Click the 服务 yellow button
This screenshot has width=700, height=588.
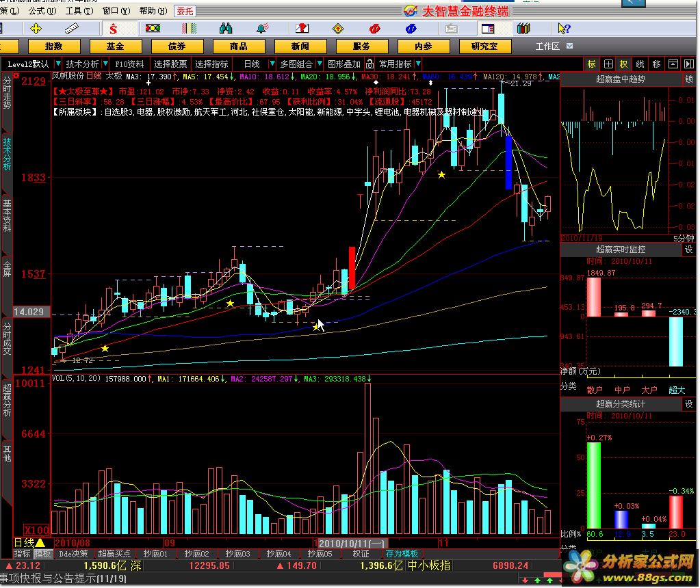click(x=362, y=46)
